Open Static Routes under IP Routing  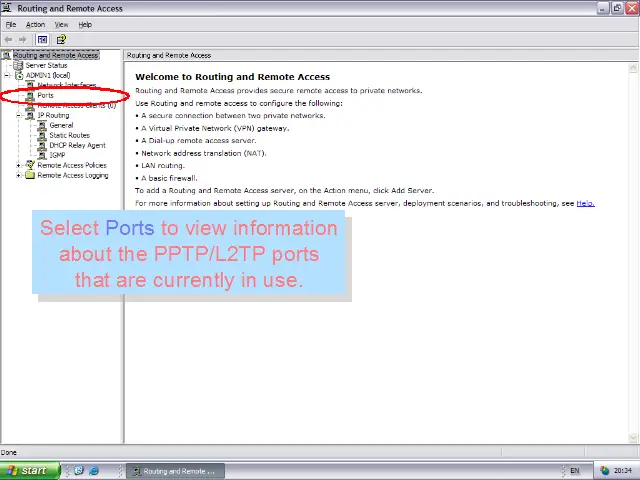point(69,135)
